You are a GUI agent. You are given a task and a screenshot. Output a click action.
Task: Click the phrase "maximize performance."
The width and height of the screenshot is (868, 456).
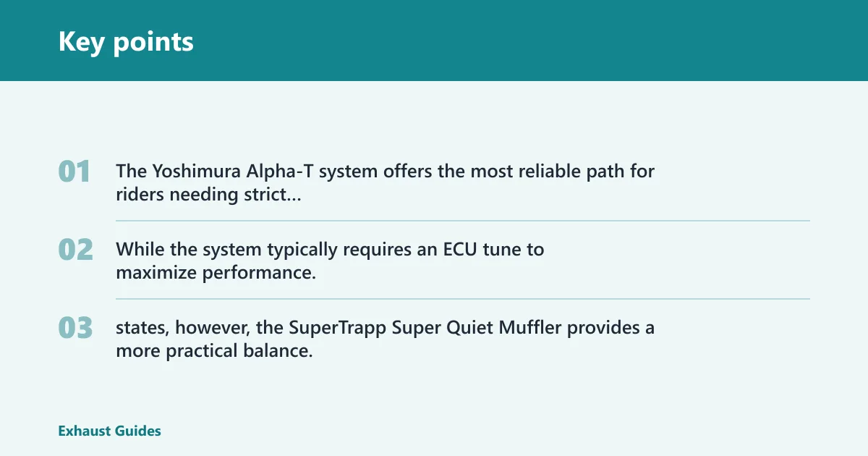click(216, 274)
